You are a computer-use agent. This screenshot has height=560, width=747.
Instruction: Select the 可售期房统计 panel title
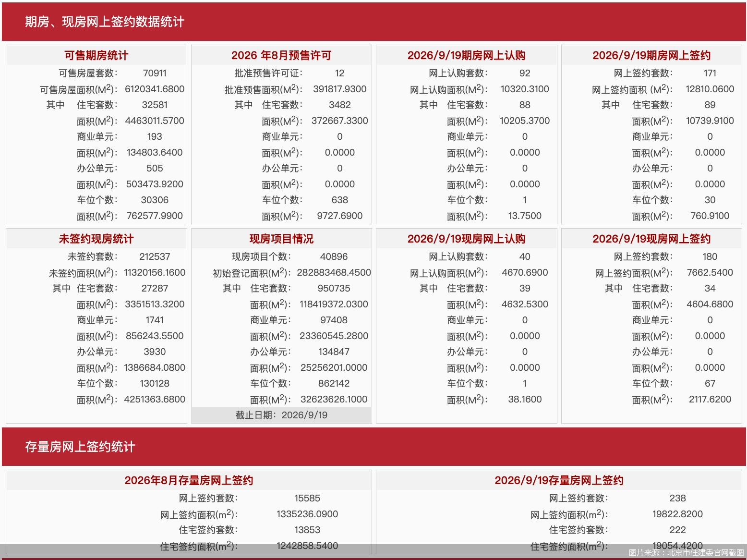[96, 55]
